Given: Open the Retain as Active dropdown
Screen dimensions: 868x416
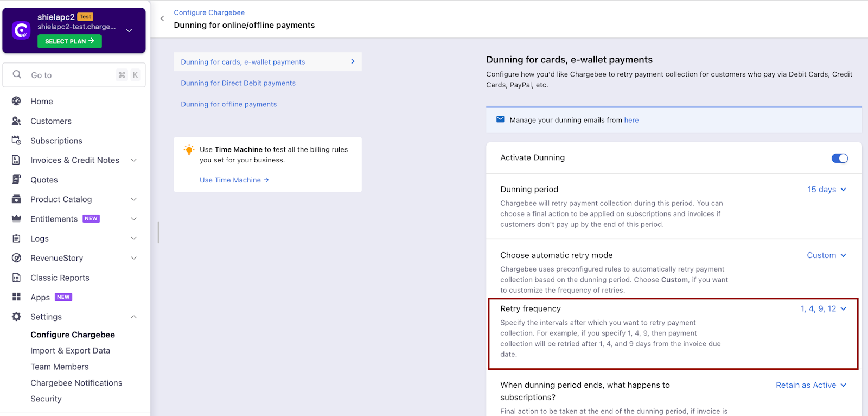Looking at the screenshot, I should pos(810,385).
